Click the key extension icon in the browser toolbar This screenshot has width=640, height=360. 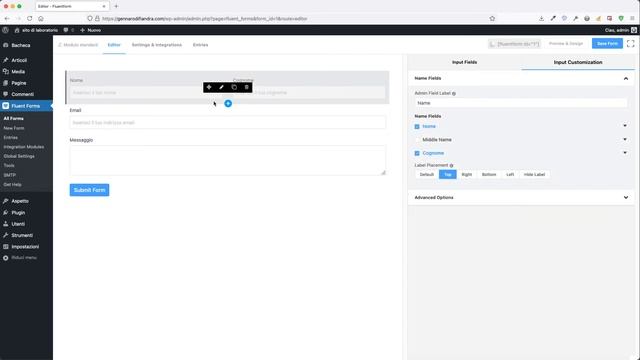tap(576, 18)
